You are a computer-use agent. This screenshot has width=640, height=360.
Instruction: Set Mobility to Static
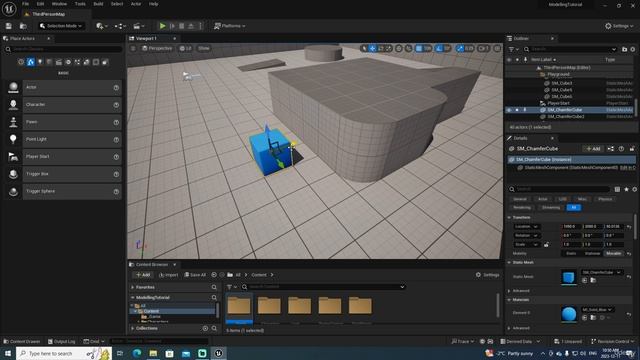pos(571,253)
